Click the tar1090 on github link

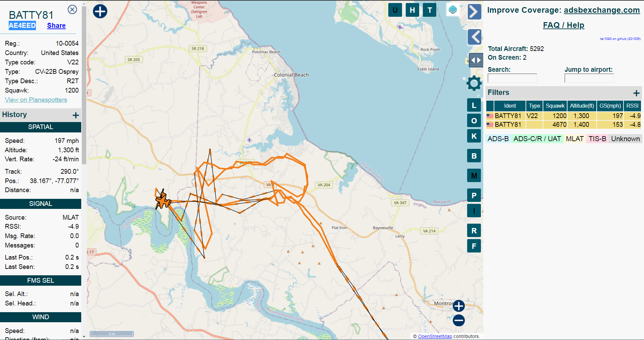tap(620, 39)
